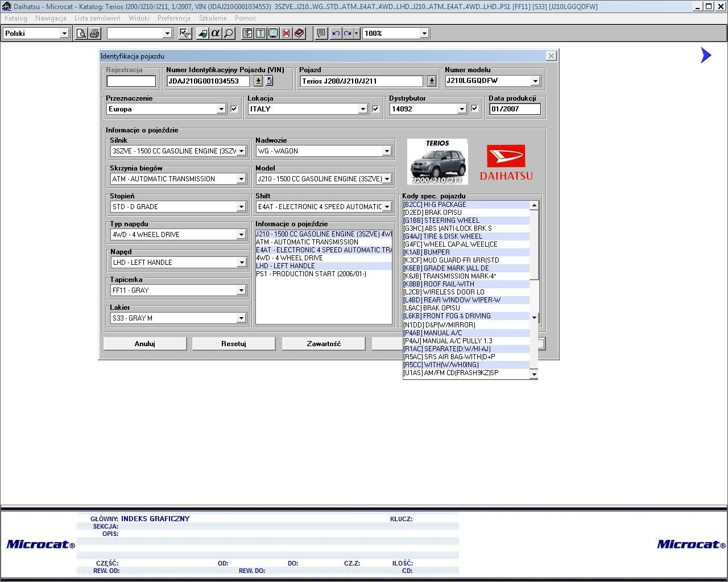Click the vehicle arrow icon left of alpha
This screenshot has width=728, height=582.
tap(202, 34)
